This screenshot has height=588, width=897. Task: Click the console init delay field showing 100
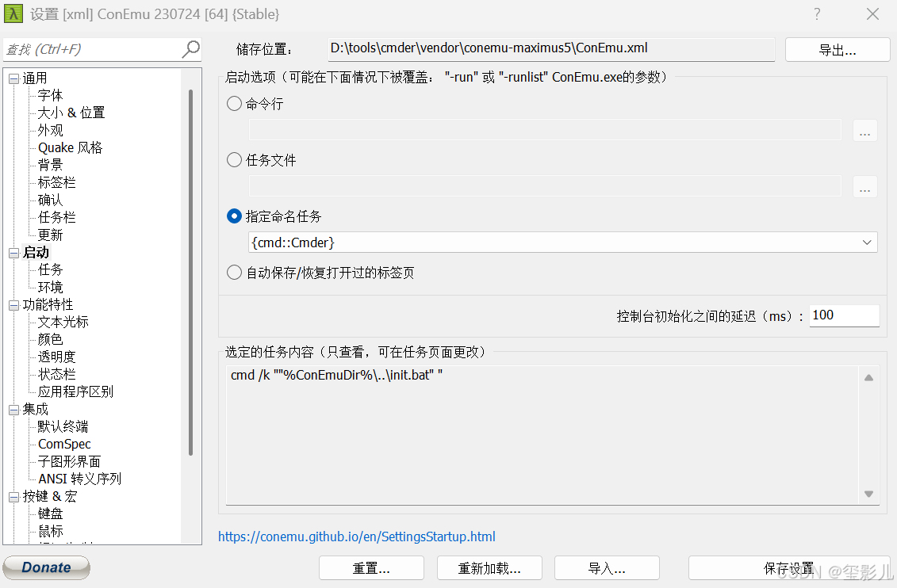click(845, 315)
